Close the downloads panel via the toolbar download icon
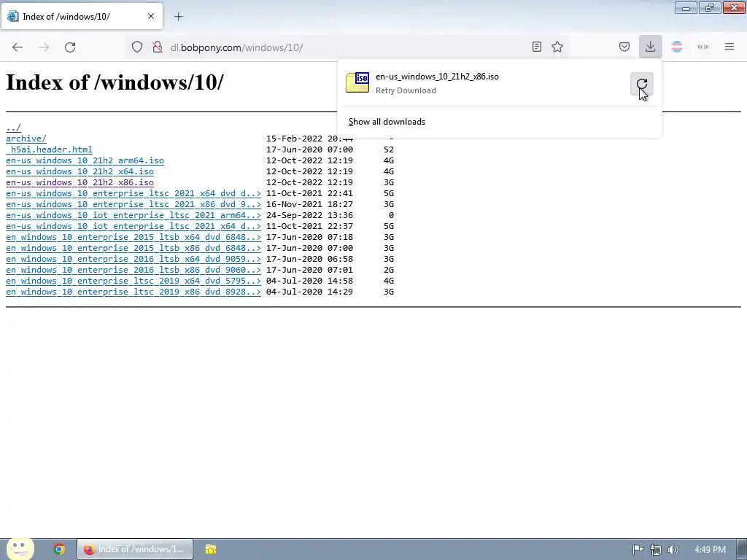Image resolution: width=747 pixels, height=560 pixels. [650, 47]
